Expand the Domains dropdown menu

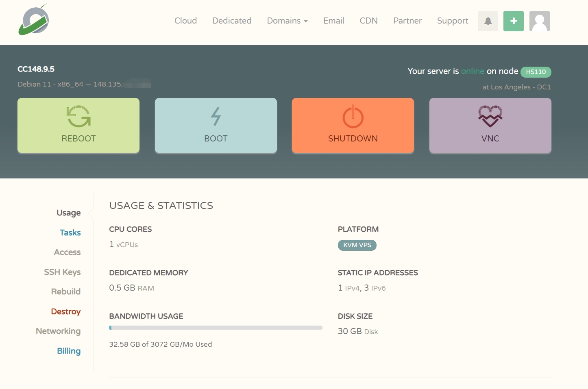[287, 21]
